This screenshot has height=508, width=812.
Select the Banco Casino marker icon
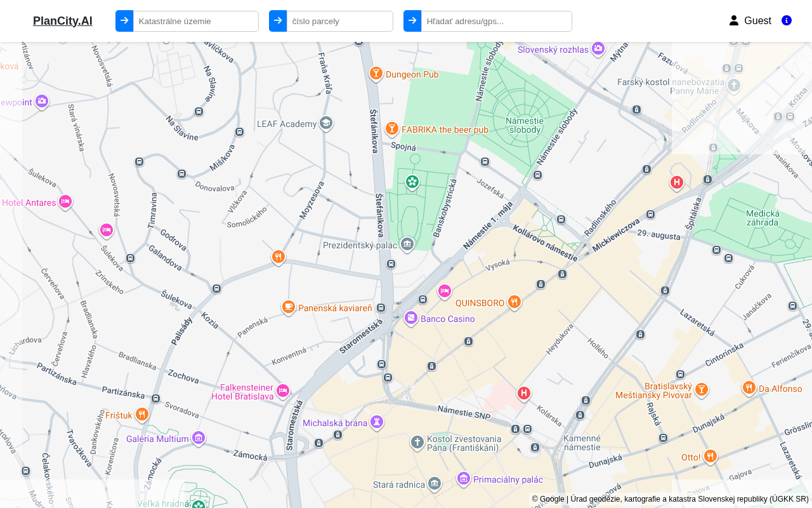tap(411, 317)
